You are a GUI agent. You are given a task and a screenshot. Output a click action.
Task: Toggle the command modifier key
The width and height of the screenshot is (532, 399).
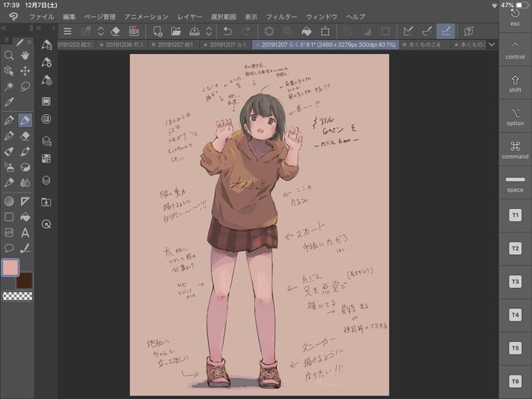[x=515, y=149]
